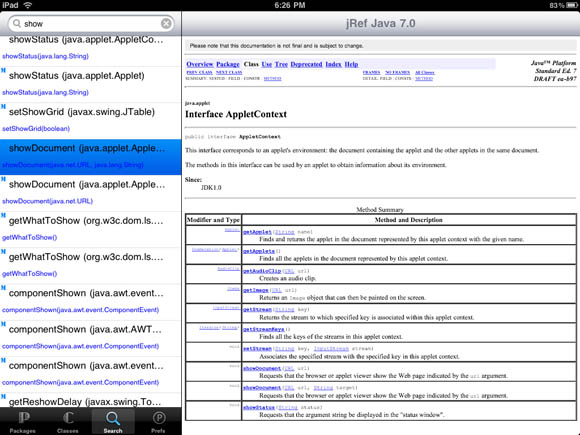Click String parameter link in showStatus row
The height and width of the screenshot is (435, 580).
point(288,407)
